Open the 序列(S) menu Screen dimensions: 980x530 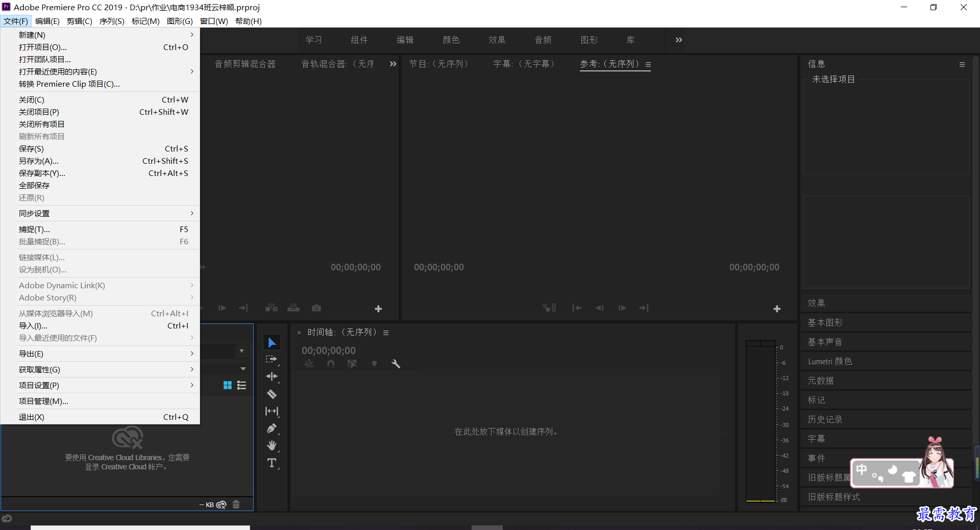pyautogui.click(x=112, y=21)
